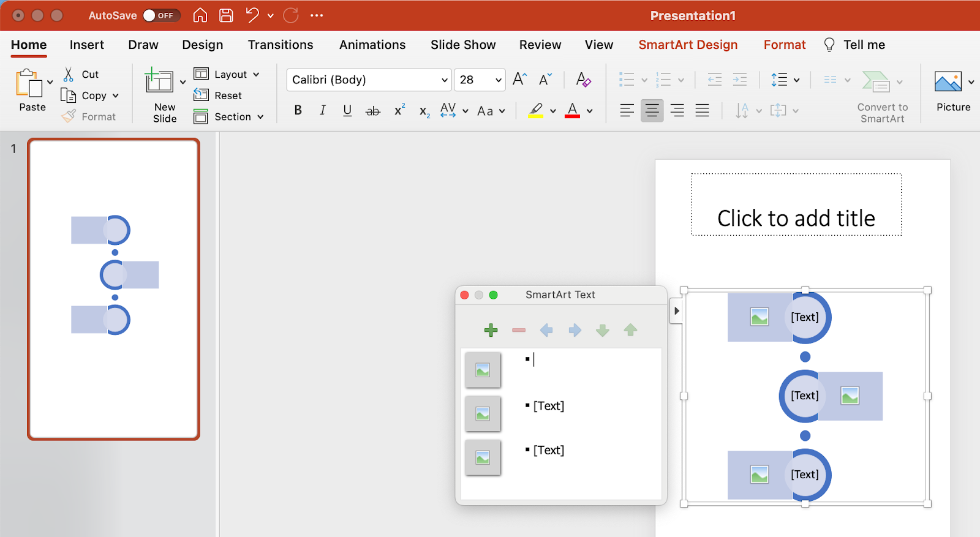Click the numbered list icon
Image resolution: width=980 pixels, height=537 pixels.
[x=663, y=80]
